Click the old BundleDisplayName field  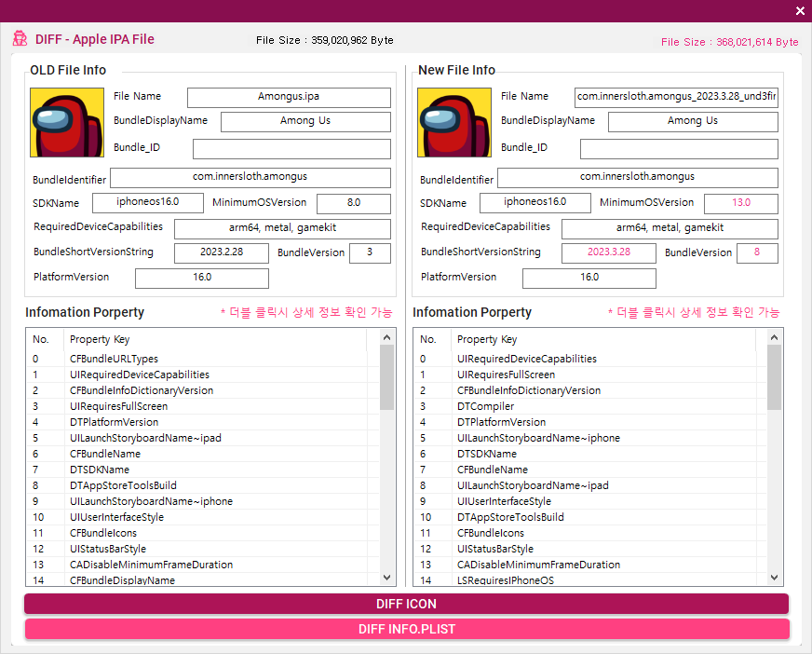pyautogui.click(x=305, y=122)
